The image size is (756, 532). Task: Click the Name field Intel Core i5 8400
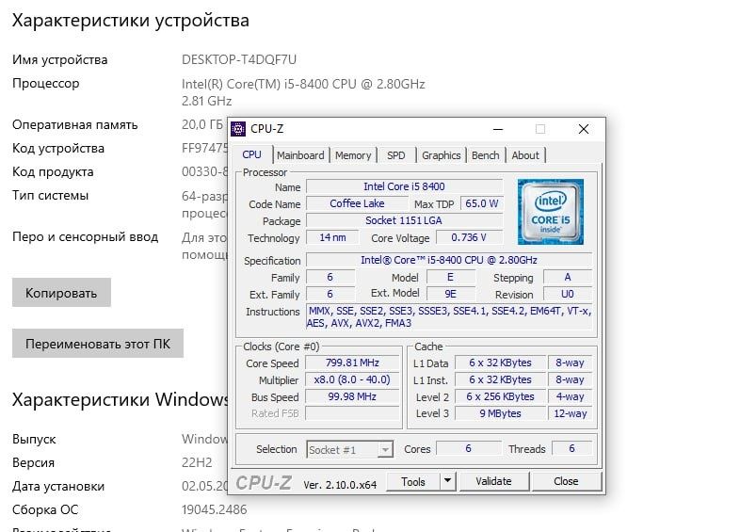pos(405,186)
